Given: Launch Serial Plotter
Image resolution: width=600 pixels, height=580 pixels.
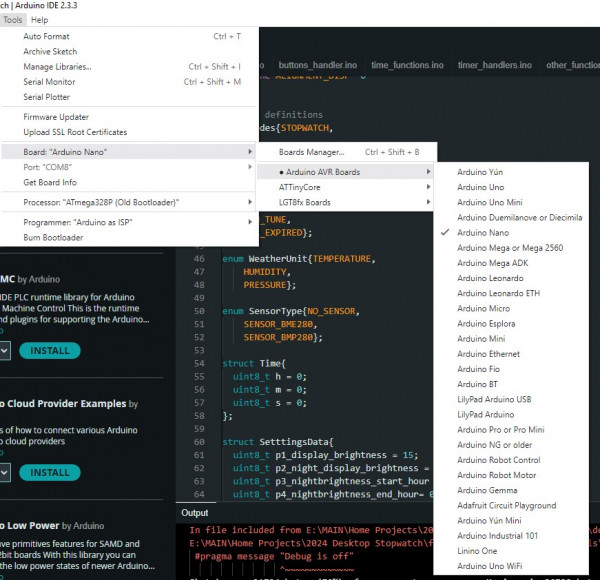Looking at the screenshot, I should point(129,97).
